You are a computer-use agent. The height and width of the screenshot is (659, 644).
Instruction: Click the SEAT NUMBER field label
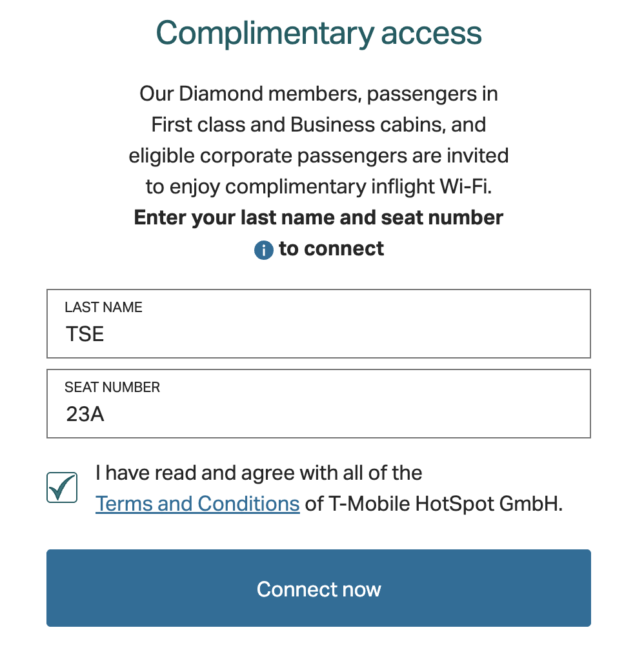point(112,387)
